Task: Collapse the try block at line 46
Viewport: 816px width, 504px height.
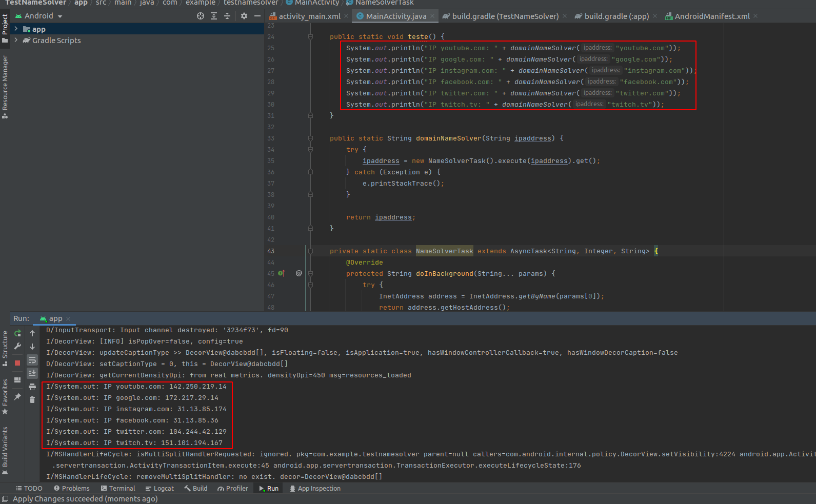Action: tap(310, 285)
